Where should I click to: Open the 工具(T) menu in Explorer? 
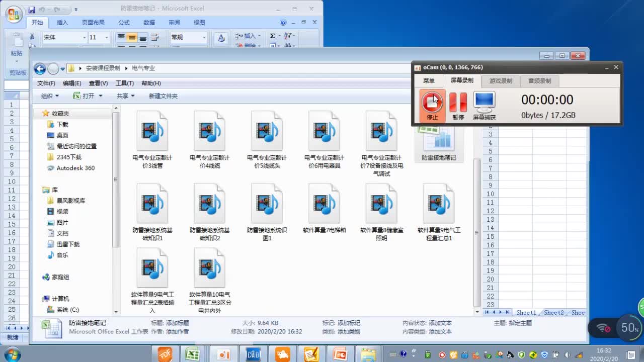124,83
